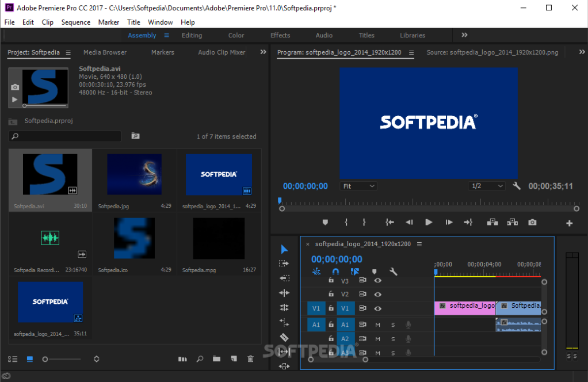Click Mark Out bracket button

[364, 222]
